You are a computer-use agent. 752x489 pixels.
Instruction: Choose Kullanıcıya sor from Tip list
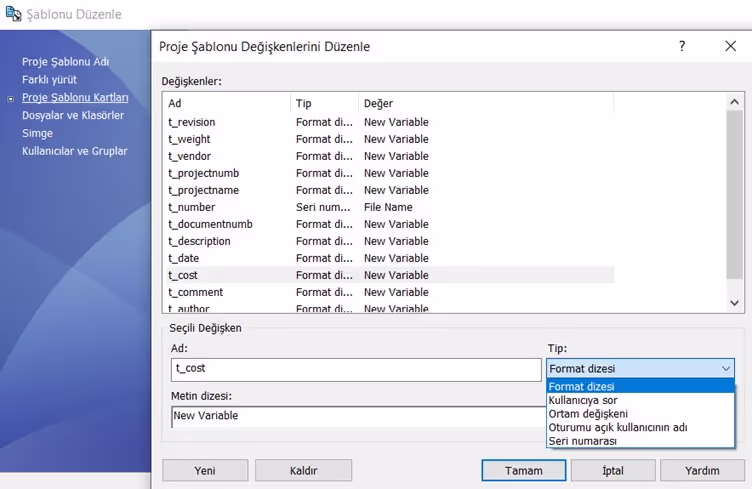pos(640,400)
